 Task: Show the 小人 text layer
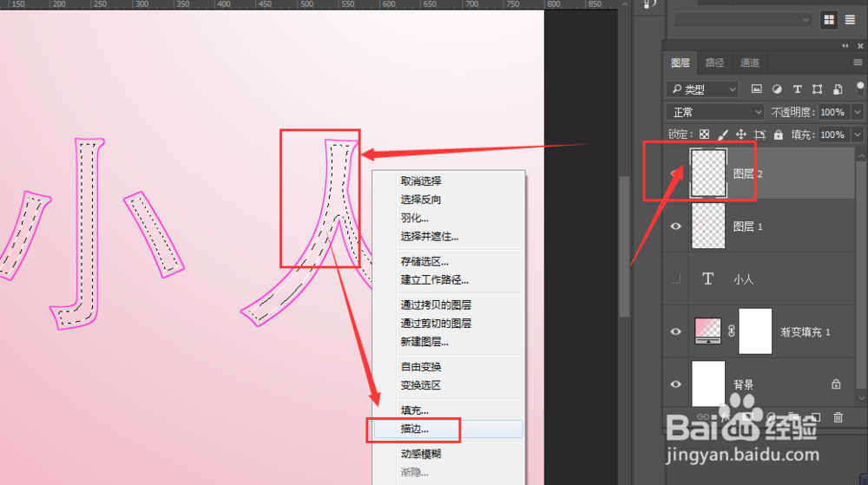tap(675, 279)
